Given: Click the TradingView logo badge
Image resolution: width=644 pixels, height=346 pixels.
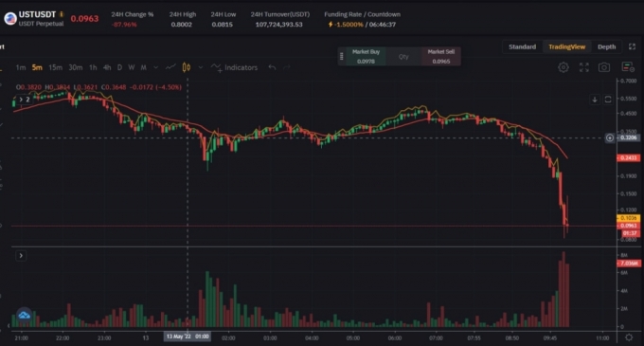Looking at the screenshot, I should [25, 316].
